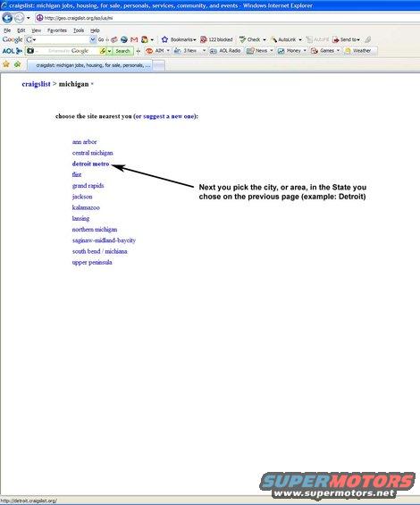Go back with the browser Back arrow
The image size is (420, 505).
click(7, 18)
